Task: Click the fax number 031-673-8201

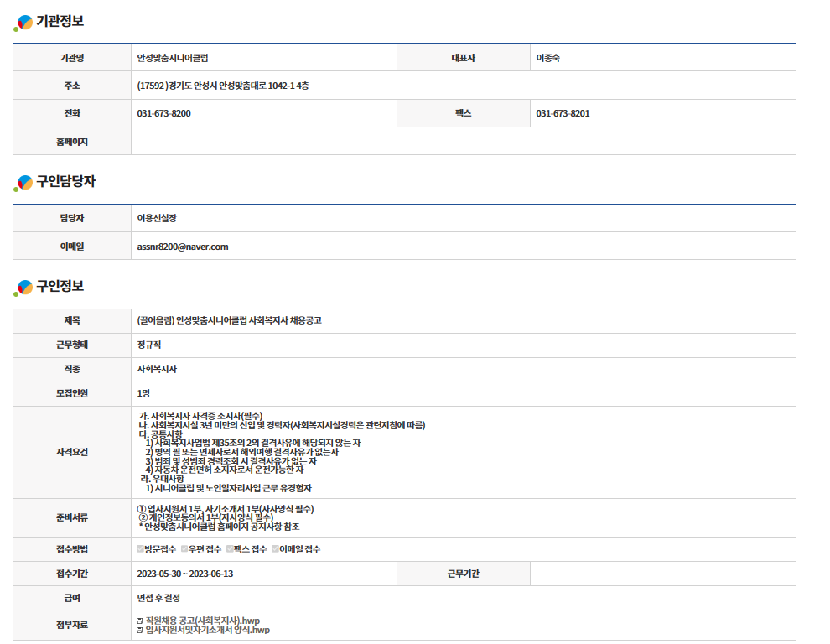Action: 563,113
